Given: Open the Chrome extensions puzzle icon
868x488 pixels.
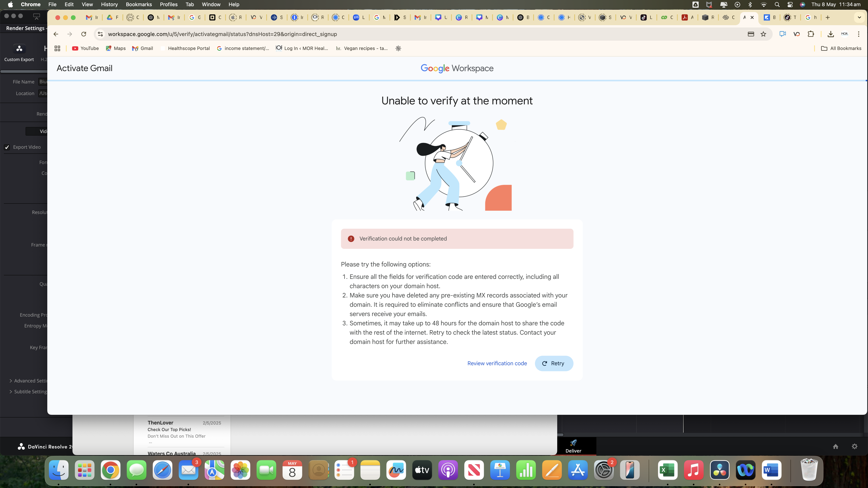Looking at the screenshot, I should (x=811, y=34).
